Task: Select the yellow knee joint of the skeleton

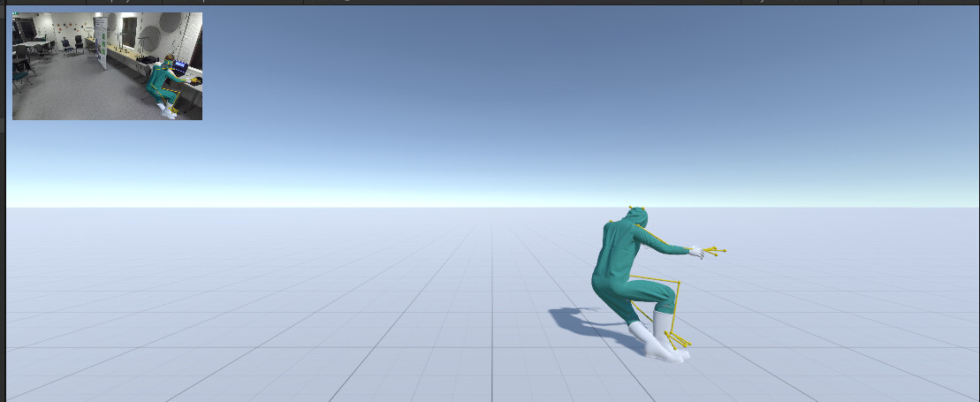Action: coord(679,284)
